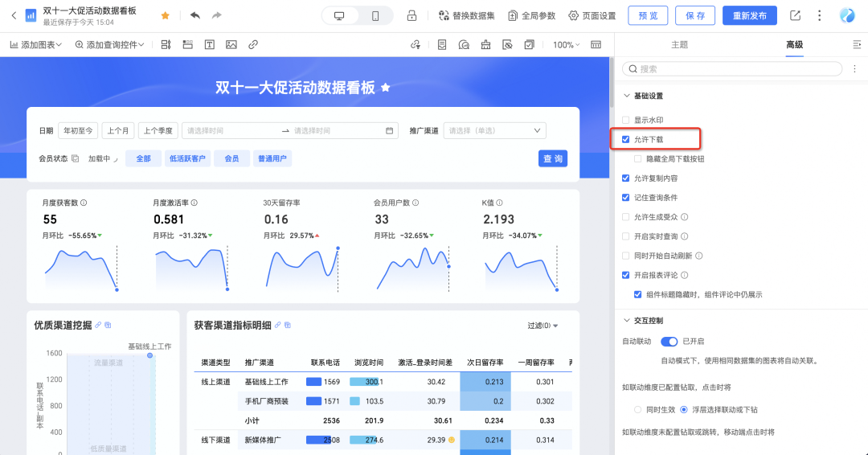Click the start date input field
This screenshot has width=868, height=455.
coord(231,131)
